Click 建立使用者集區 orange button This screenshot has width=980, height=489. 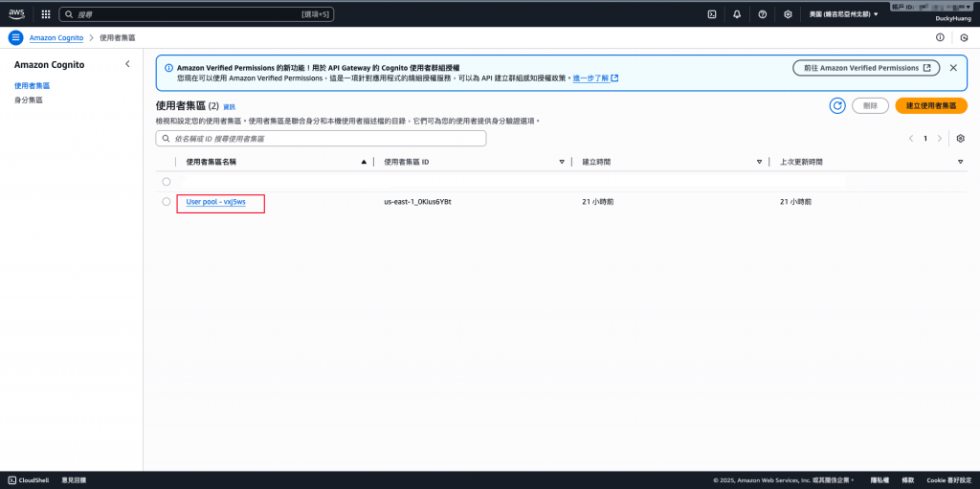click(931, 105)
